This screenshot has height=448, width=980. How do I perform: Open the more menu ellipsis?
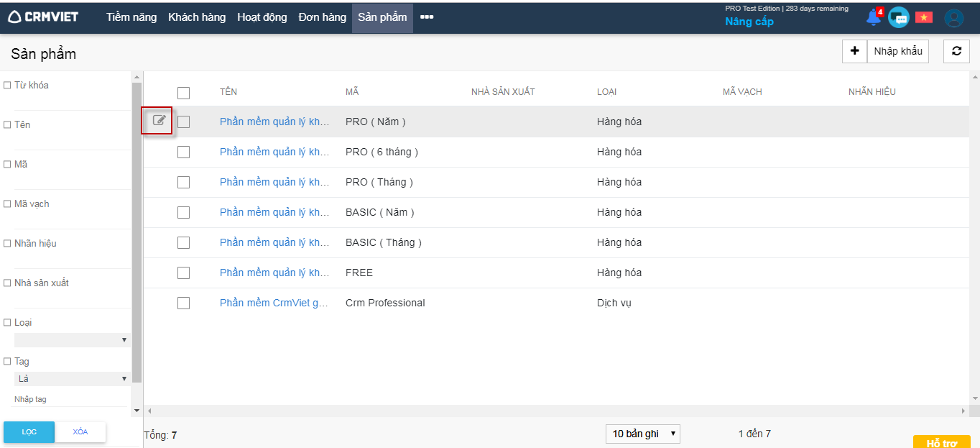click(427, 17)
